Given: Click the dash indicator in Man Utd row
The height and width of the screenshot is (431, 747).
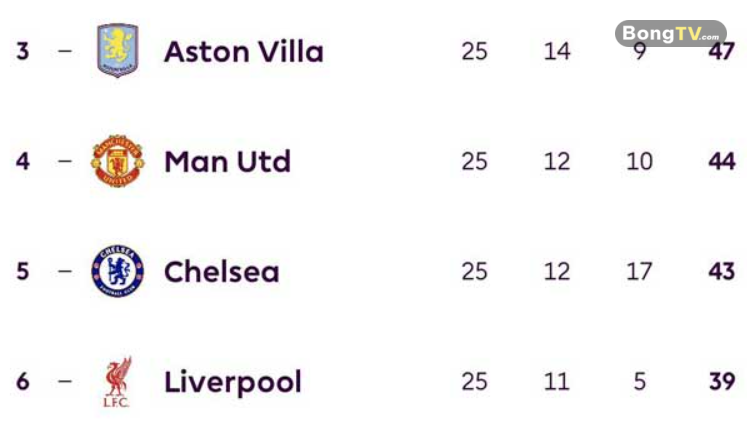Looking at the screenshot, I should (x=65, y=161).
